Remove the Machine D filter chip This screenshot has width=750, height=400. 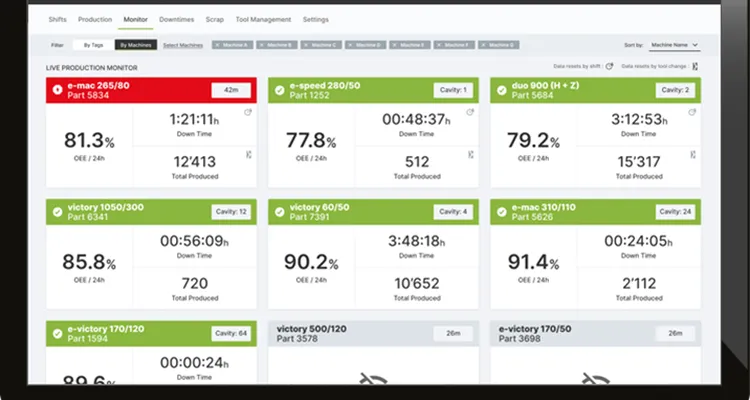tap(350, 45)
